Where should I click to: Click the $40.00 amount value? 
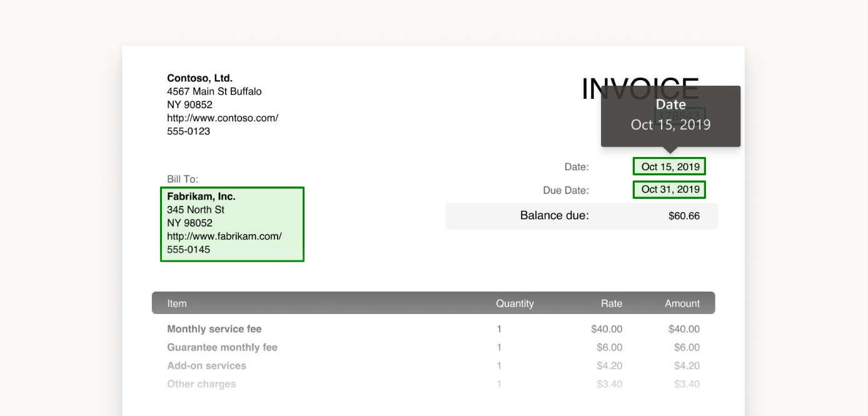click(684, 328)
